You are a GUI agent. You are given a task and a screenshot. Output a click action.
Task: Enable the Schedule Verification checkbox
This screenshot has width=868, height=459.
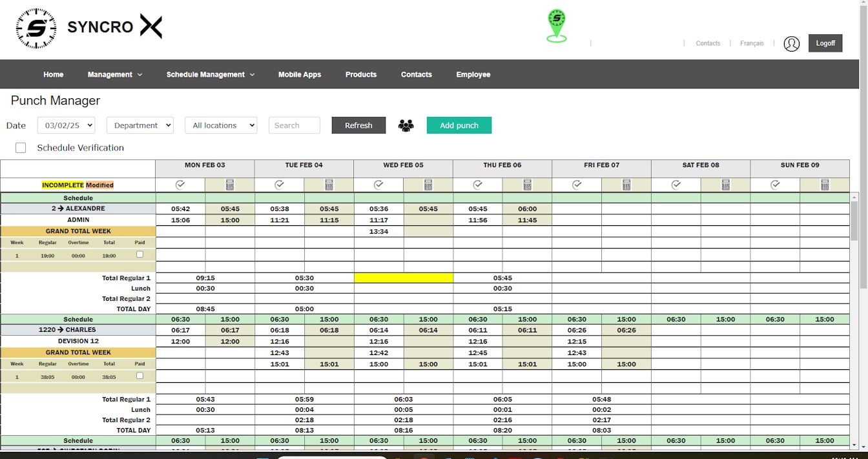coord(21,148)
